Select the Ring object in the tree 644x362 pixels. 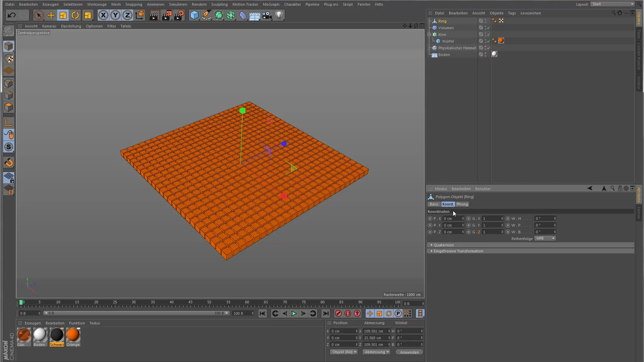pyautogui.click(x=442, y=21)
